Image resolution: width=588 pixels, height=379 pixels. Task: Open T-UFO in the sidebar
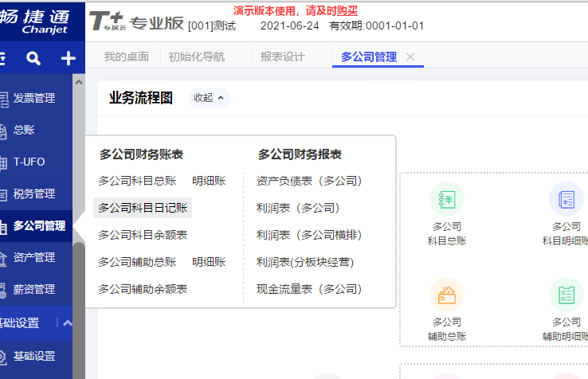tap(29, 162)
